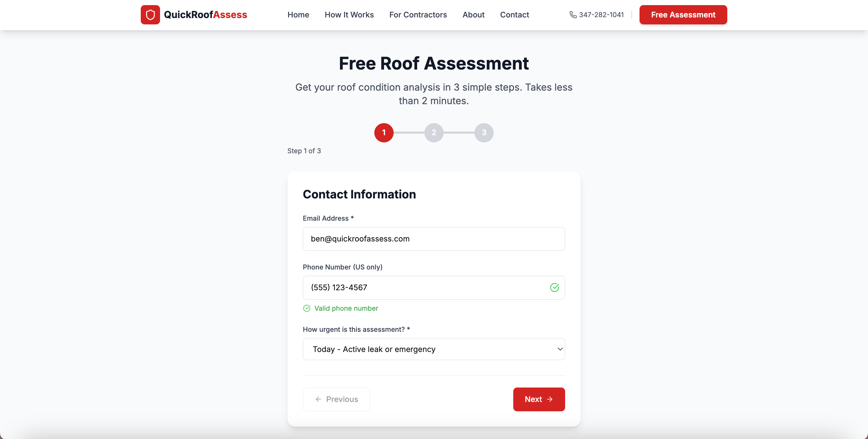Click the green checkmark inside phone number field
868x439 pixels.
(554, 288)
